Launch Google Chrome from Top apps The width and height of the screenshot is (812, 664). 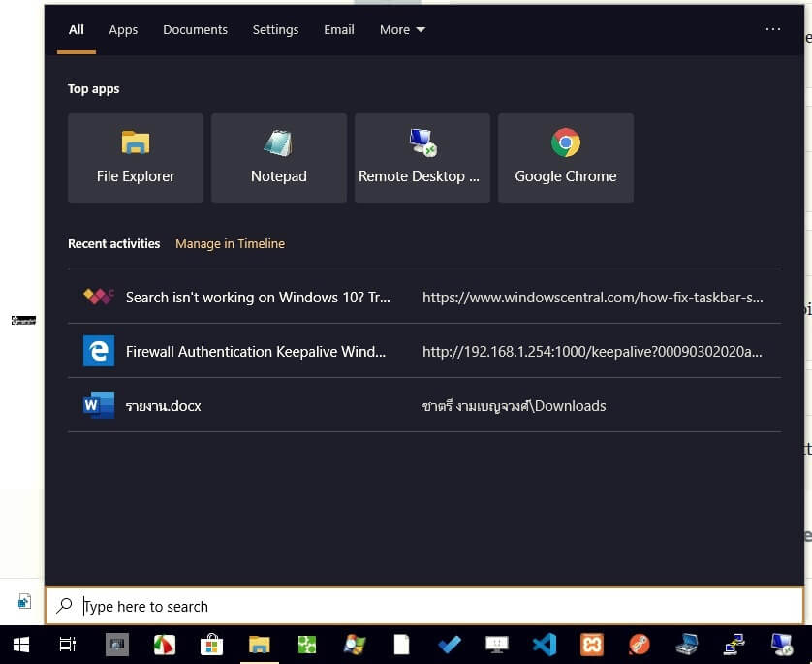tap(566, 157)
